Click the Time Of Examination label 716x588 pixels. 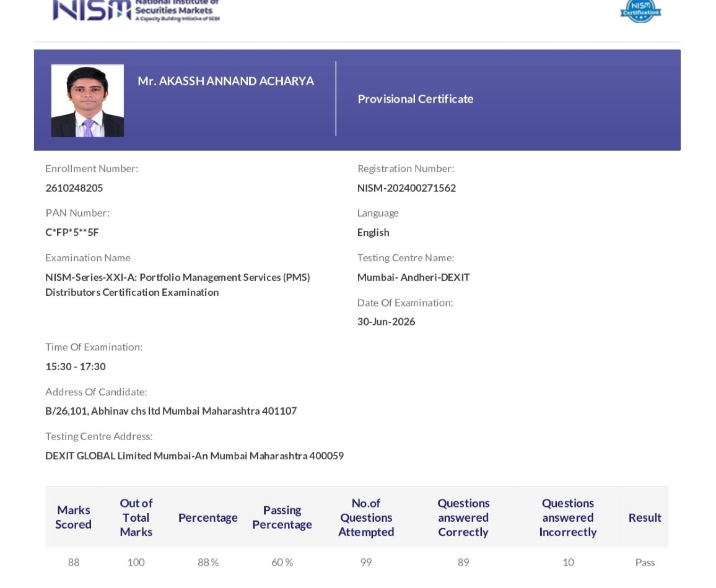[x=94, y=347]
